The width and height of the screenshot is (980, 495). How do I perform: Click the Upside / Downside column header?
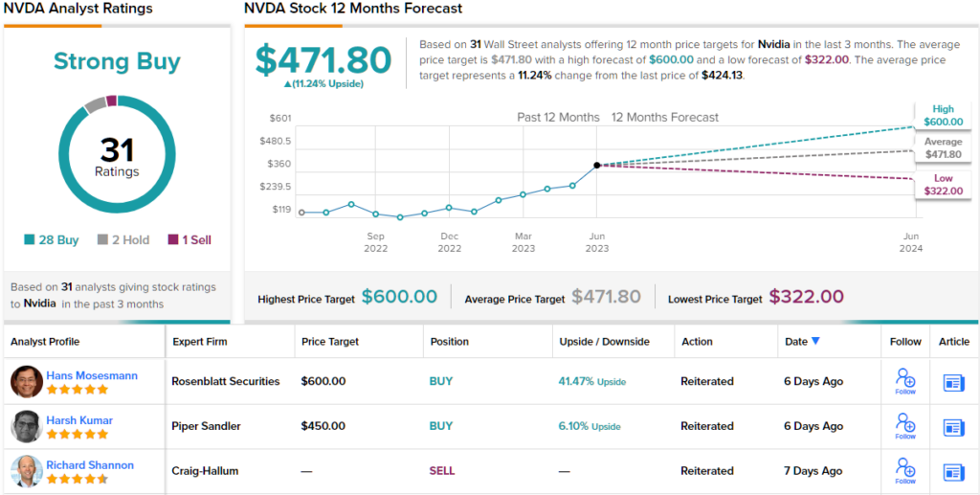(604, 342)
